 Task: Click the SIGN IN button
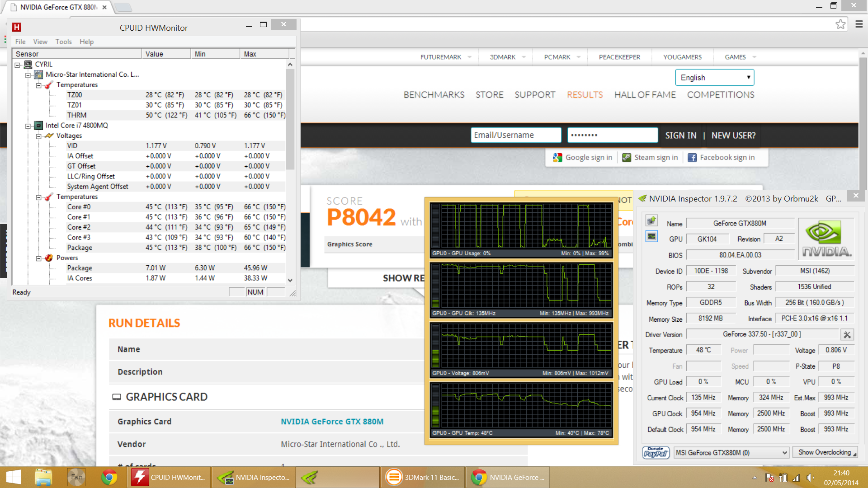tap(681, 136)
